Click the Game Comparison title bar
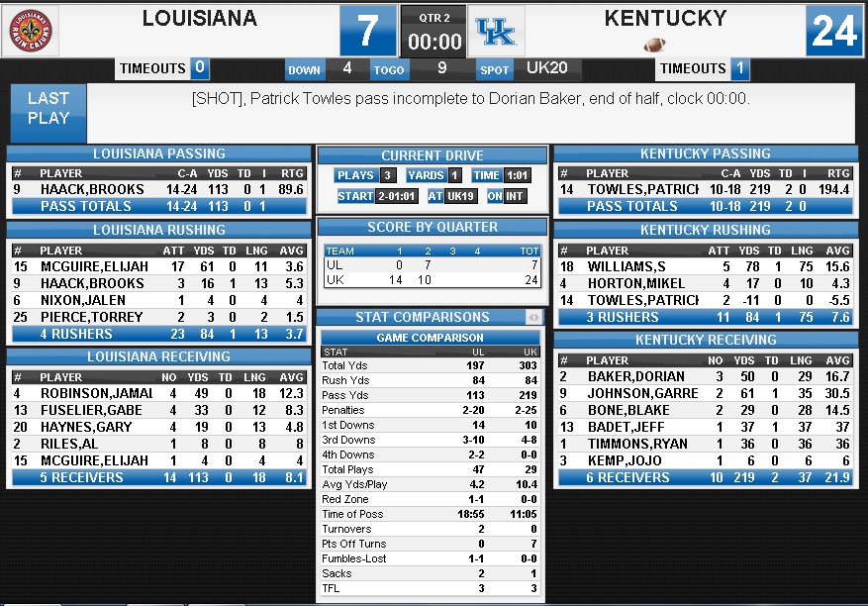The width and height of the screenshot is (868, 606). pyautogui.click(x=431, y=338)
